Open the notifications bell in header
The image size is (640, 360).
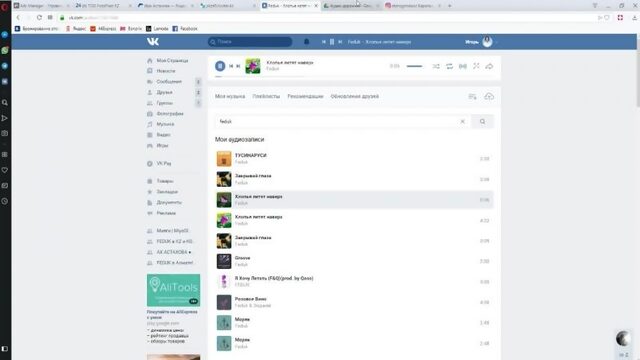point(307,42)
